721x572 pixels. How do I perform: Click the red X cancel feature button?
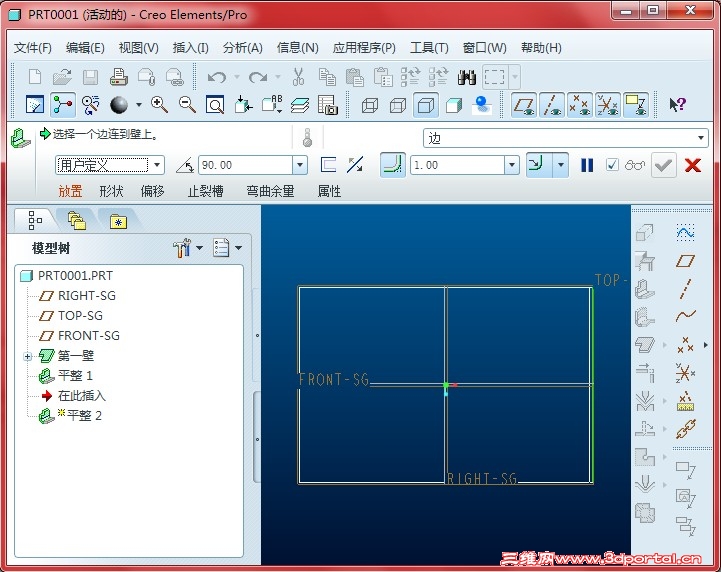tap(692, 165)
